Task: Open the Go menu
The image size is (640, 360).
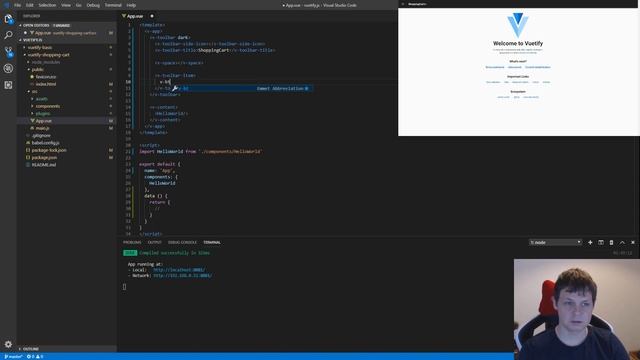Action: click(x=79, y=5)
